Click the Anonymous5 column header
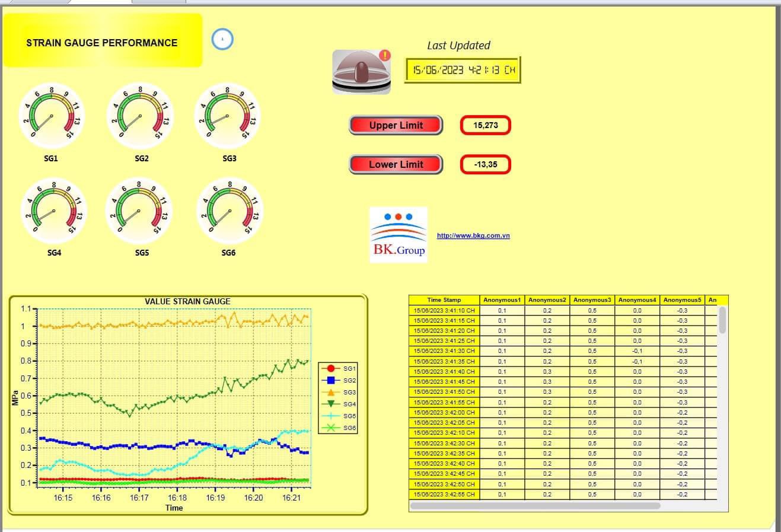This screenshot has height=532, width=781. coord(682,300)
